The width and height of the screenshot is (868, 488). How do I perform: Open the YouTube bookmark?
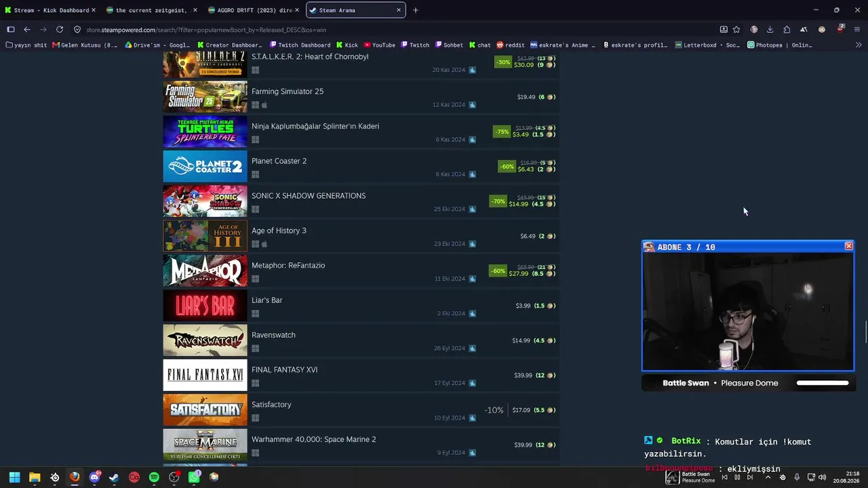pos(380,45)
